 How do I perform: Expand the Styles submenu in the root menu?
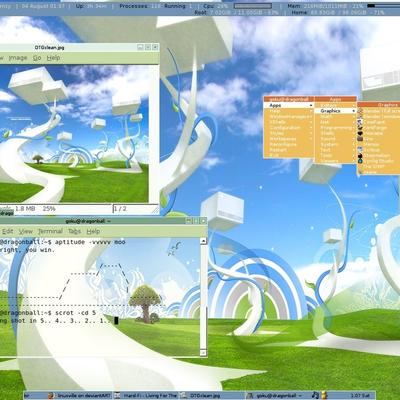point(289,133)
